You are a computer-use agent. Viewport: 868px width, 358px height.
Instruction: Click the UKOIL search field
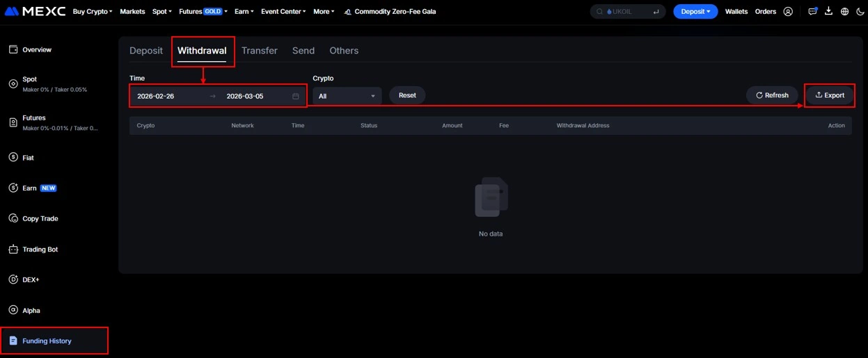coord(628,12)
